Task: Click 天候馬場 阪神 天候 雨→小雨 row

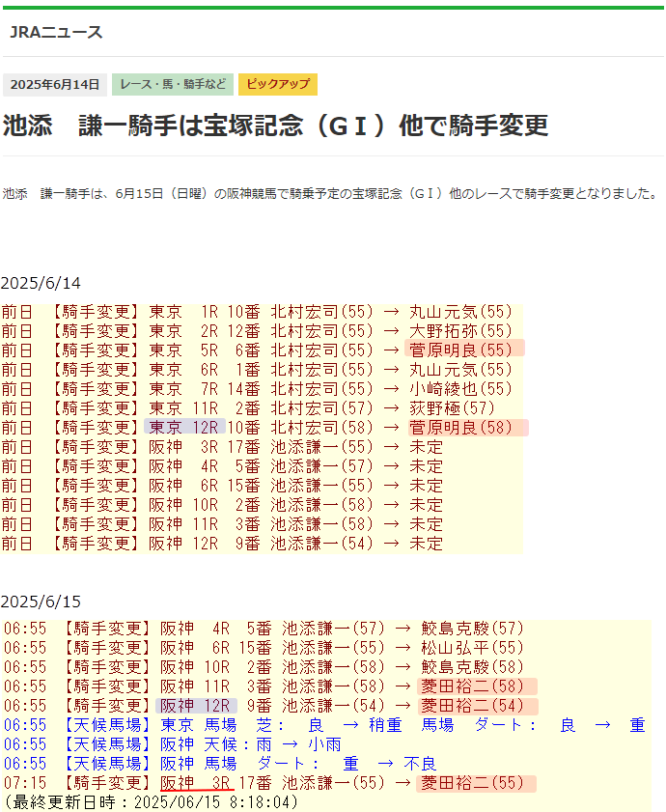Action: click(x=173, y=744)
